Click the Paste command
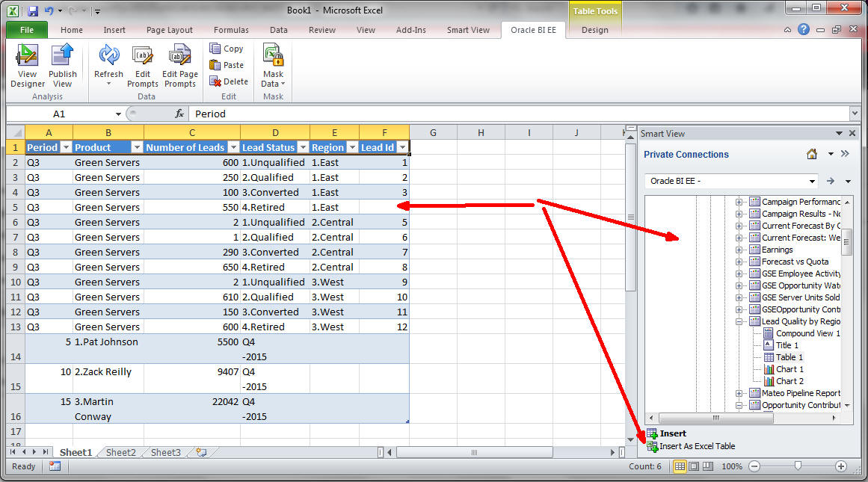 tap(227, 65)
